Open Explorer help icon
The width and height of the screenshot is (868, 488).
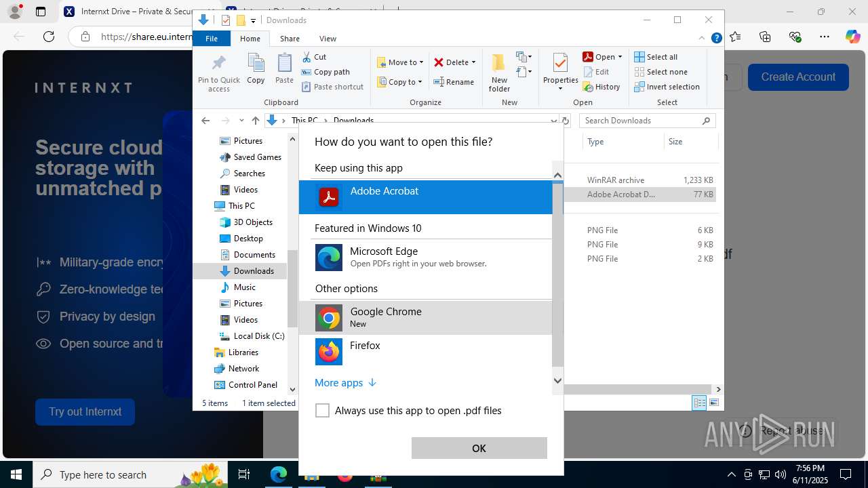click(716, 39)
